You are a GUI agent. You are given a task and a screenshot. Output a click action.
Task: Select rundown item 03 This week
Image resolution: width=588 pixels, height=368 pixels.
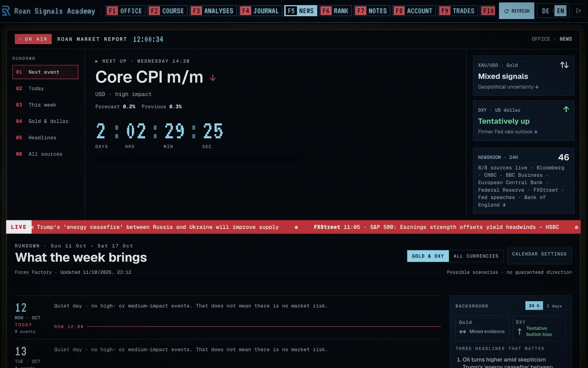45,105
